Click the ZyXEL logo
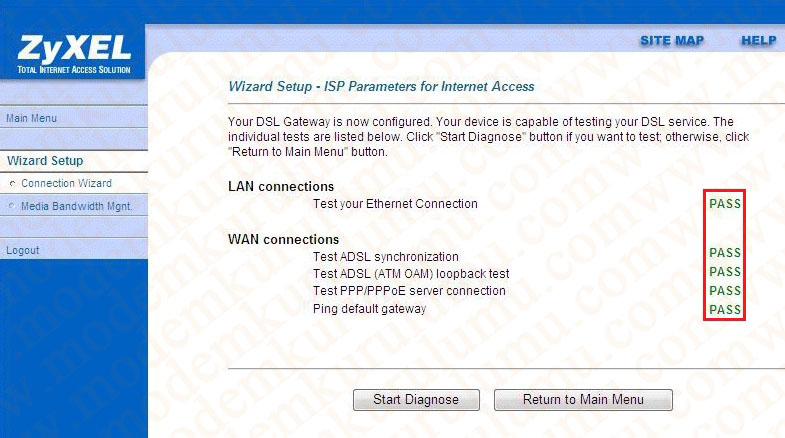The image size is (785, 438). pos(74,54)
